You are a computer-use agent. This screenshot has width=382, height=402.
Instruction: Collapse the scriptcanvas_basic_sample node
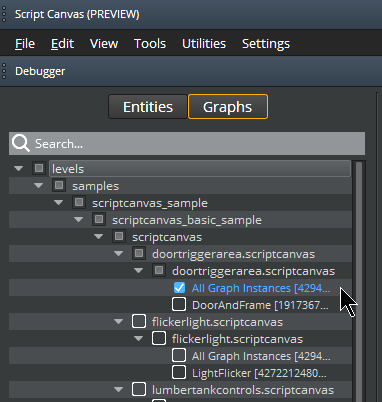click(x=79, y=219)
